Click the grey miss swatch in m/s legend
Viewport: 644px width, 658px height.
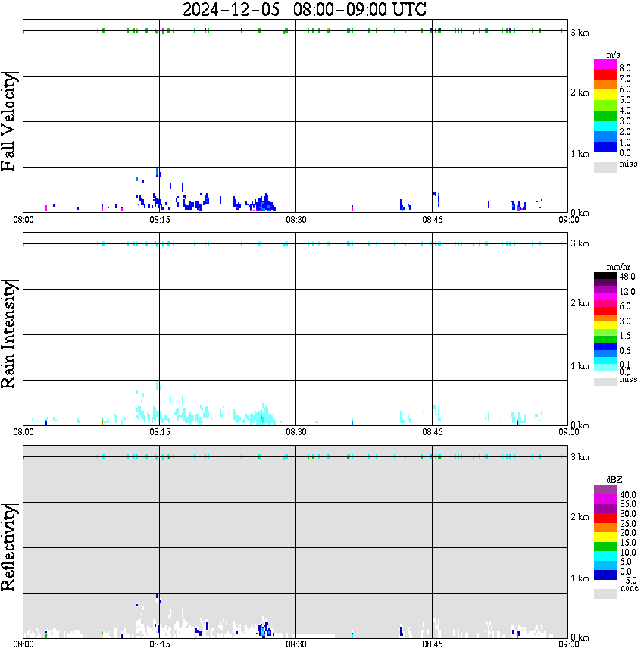tap(605, 167)
